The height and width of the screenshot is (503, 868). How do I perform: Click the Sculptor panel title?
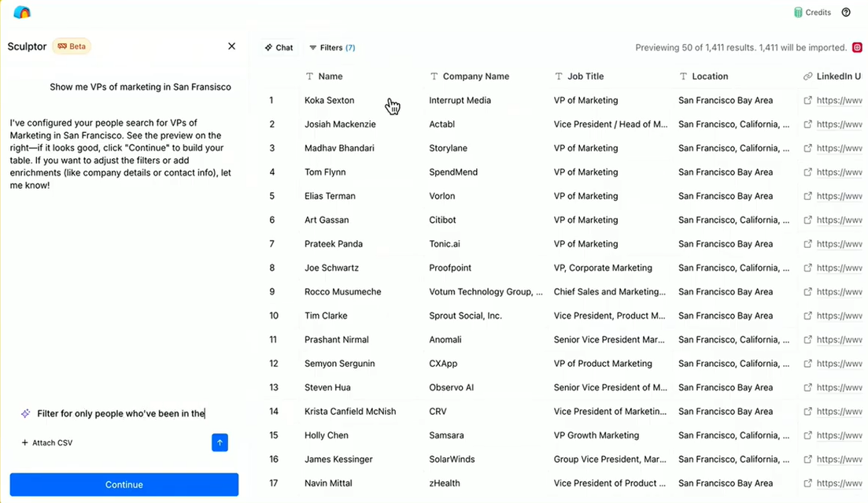[x=27, y=46]
